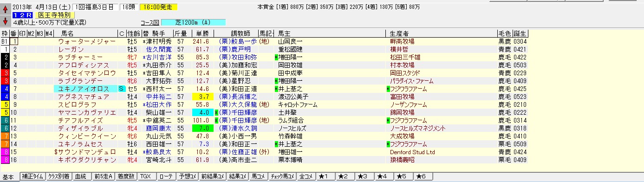
Task: Open the ★4 tab
Action: 384,177
